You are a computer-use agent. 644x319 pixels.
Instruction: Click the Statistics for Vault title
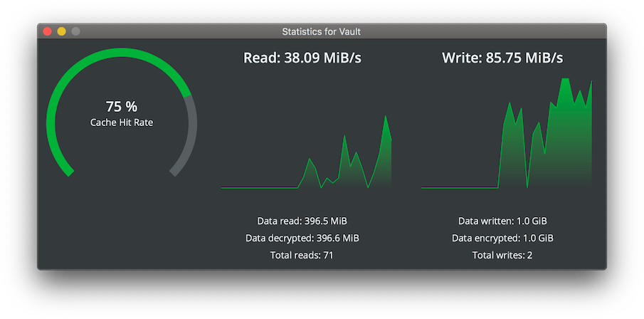[321, 31]
